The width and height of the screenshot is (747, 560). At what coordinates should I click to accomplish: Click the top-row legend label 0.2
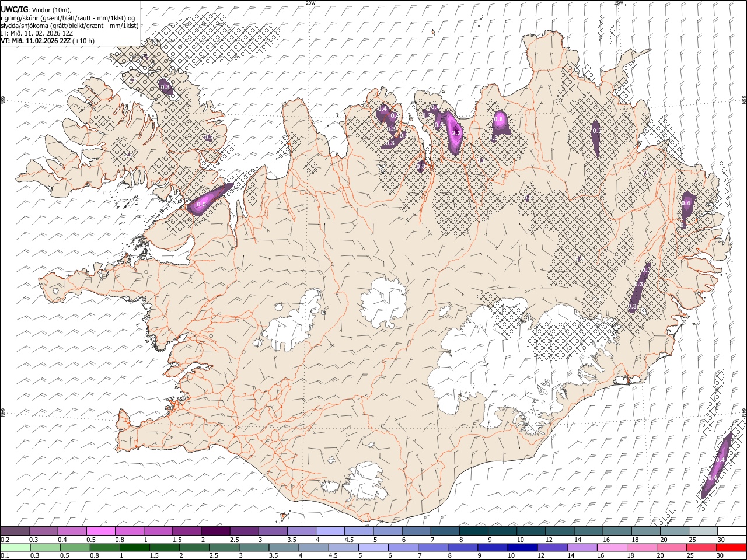pos(5,540)
